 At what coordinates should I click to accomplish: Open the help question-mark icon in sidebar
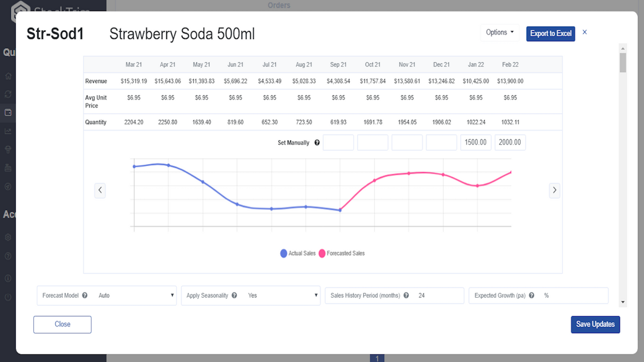click(8, 255)
